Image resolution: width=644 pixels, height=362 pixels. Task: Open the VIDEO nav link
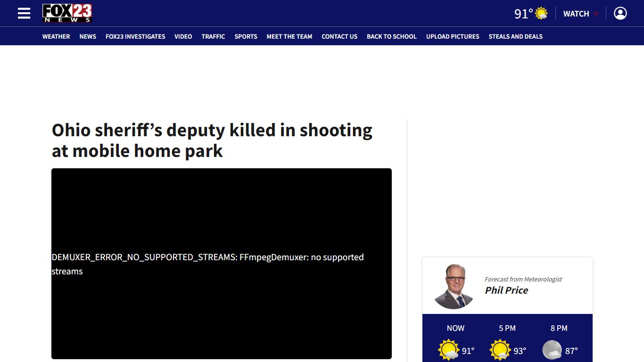(183, 36)
